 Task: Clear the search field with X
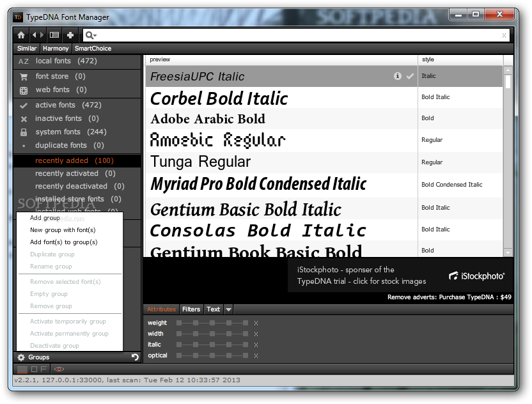click(504, 35)
